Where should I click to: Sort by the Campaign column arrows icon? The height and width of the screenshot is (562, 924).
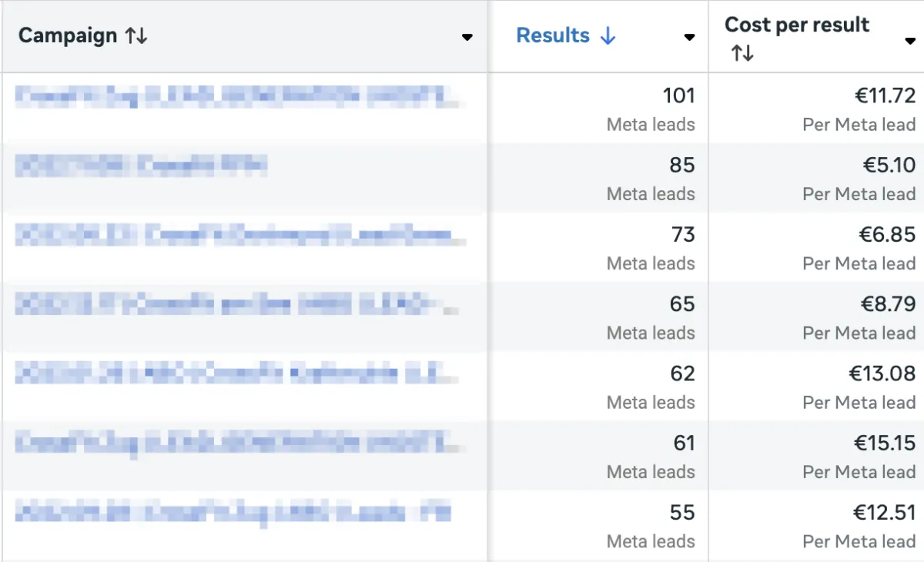coord(136,36)
